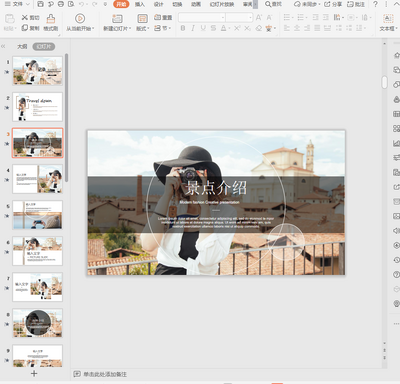Click the Justify alignment icon
Screen dimensions: 400x384
pos(318,28)
